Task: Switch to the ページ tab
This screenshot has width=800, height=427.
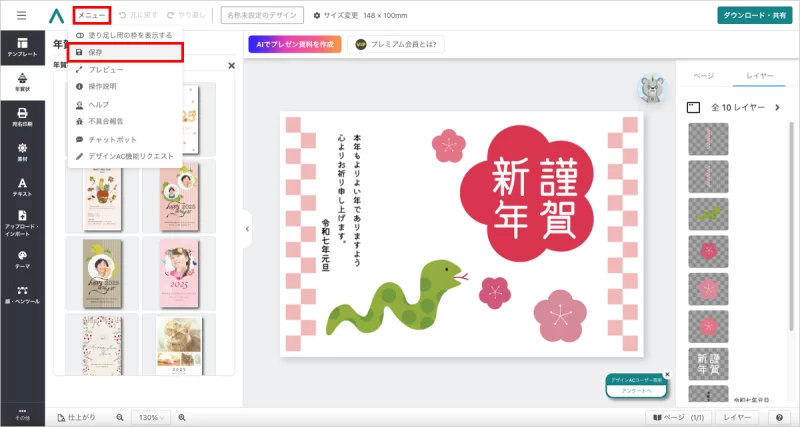Action: coord(704,76)
